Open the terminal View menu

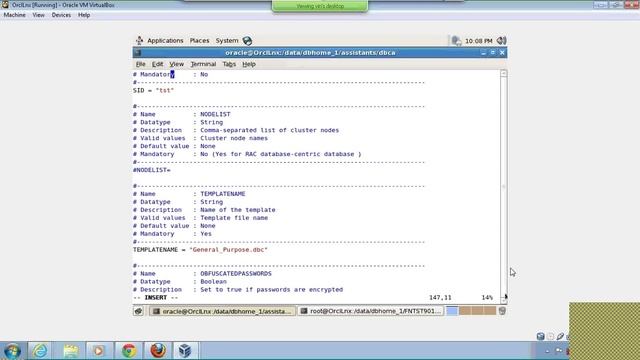176,64
